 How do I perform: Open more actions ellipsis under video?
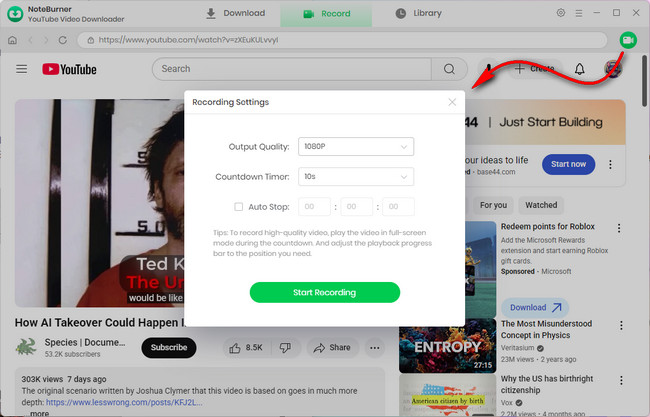coord(375,348)
